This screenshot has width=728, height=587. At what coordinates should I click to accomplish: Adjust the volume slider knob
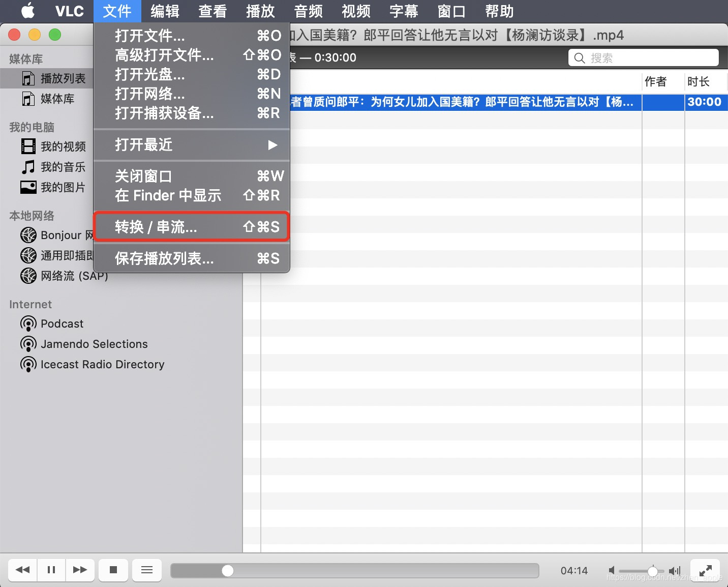coord(653,571)
